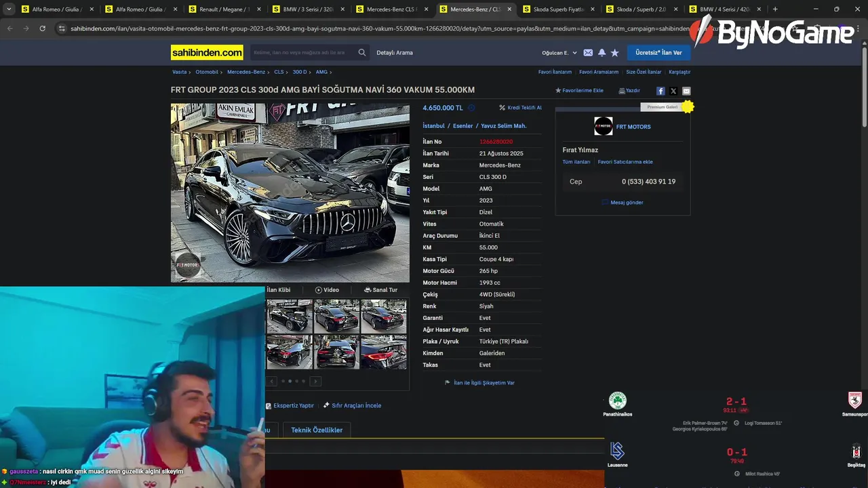Click the main car photo
Screen dimensions: 868x488
[x=290, y=192]
